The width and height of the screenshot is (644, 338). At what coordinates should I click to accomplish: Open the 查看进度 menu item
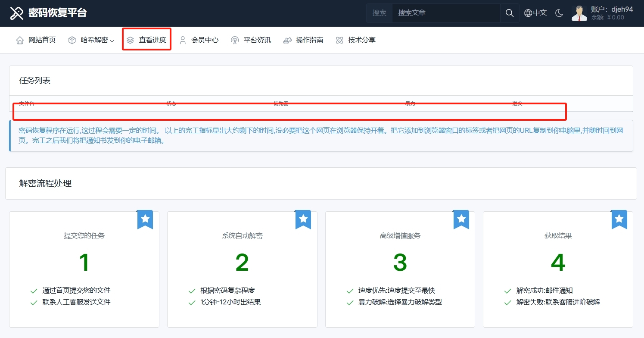(x=152, y=40)
